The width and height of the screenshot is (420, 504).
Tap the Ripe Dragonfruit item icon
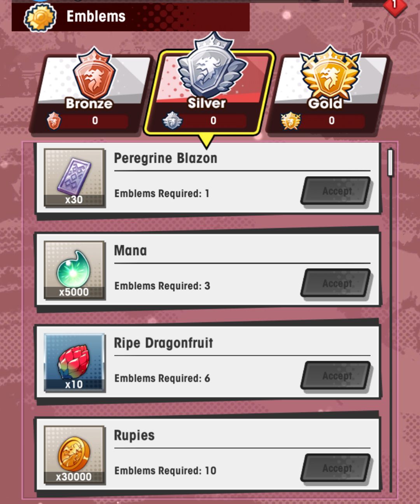point(74,362)
